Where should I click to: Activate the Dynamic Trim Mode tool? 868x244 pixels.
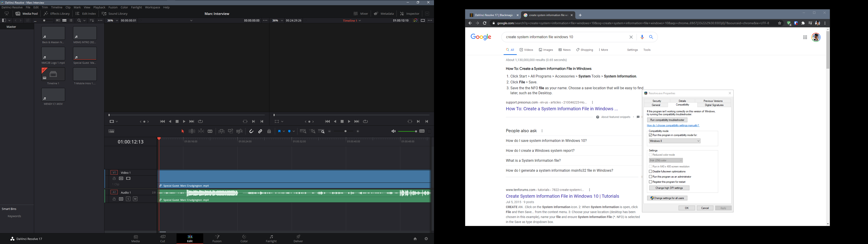201,131
